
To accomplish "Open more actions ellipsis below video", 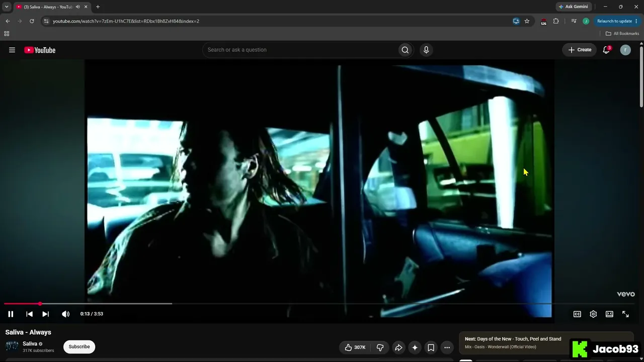I will pos(447,347).
